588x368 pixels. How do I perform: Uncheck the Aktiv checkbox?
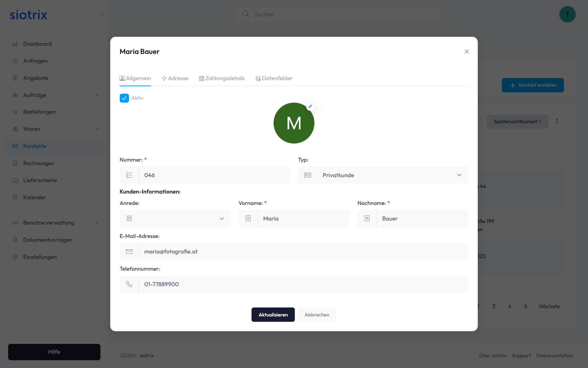(124, 98)
